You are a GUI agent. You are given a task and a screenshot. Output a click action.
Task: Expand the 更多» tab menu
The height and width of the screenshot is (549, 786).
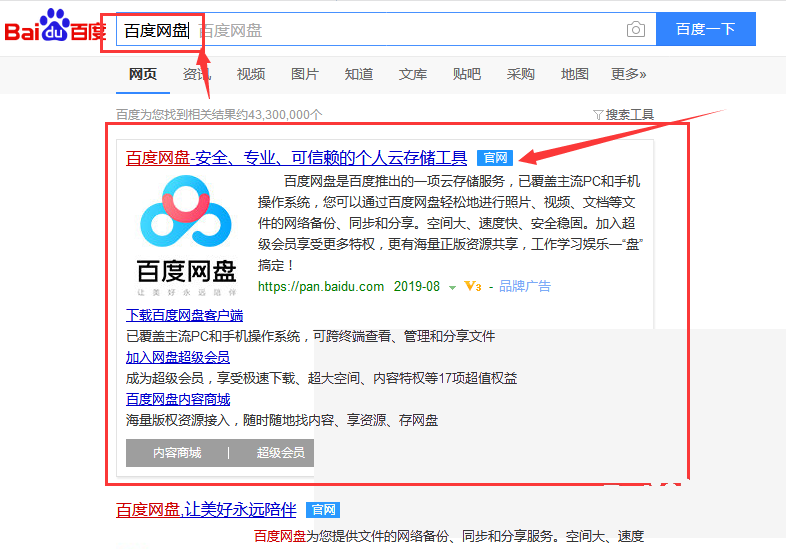pos(629,74)
